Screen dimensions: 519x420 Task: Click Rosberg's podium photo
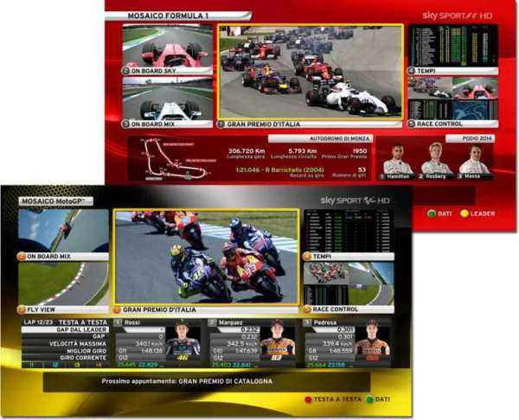[x=436, y=158]
